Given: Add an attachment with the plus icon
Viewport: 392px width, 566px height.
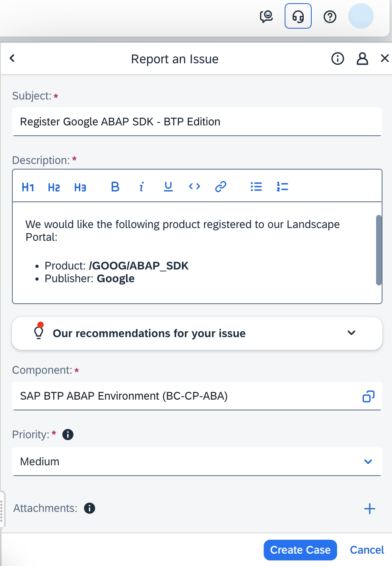Looking at the screenshot, I should coord(369,508).
